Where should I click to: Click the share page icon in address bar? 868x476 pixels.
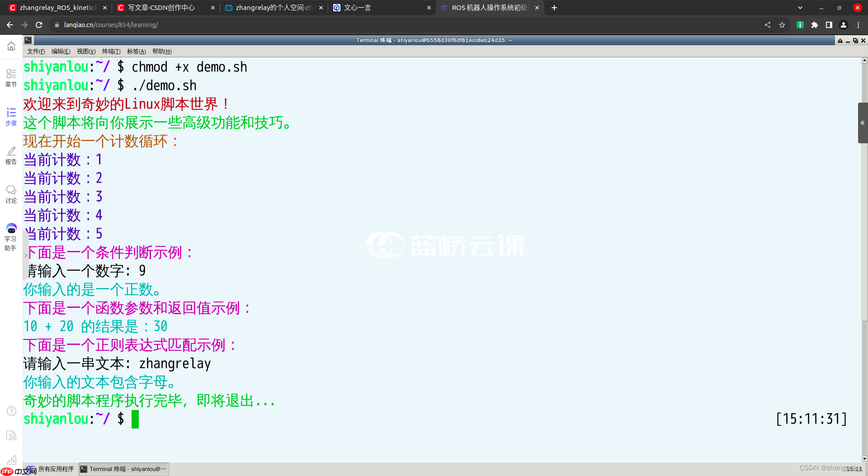pyautogui.click(x=768, y=25)
